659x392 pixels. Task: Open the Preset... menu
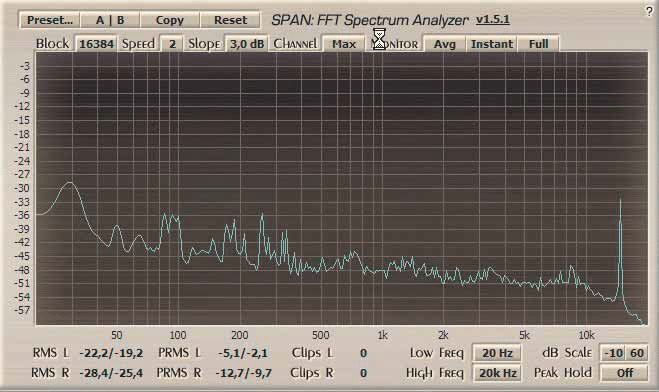click(x=50, y=20)
